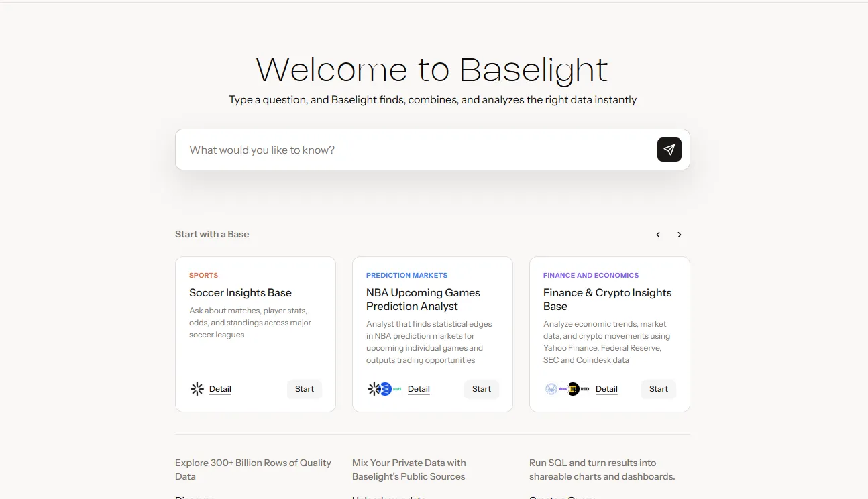Screen dimensions: 868x499
Task: Click the black Coindesk coin icon on Finance card
Action: point(574,388)
